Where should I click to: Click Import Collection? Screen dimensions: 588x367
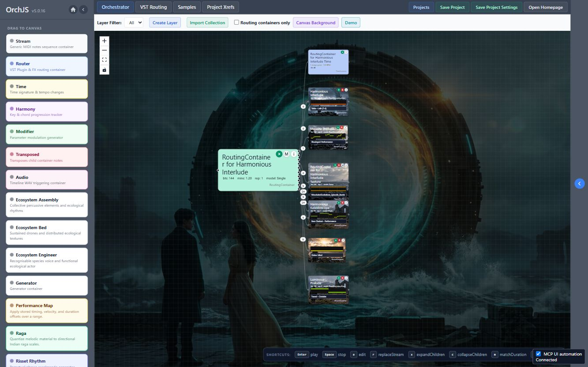(x=207, y=22)
